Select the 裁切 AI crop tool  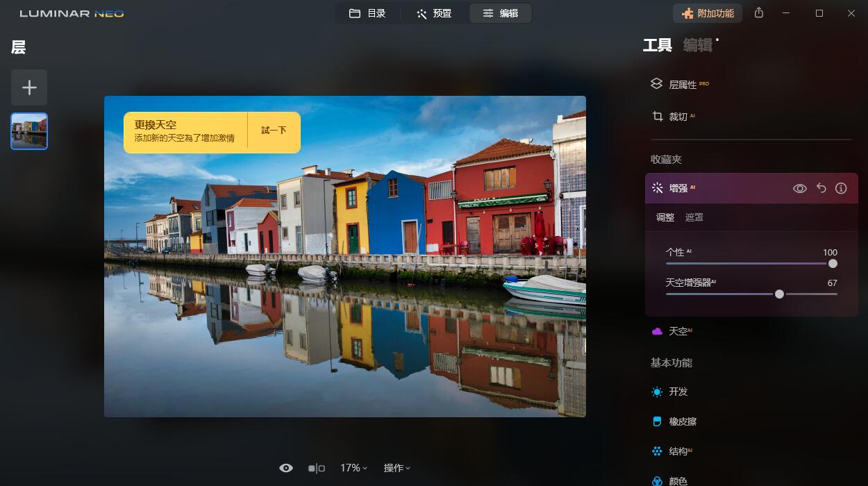pyautogui.click(x=676, y=117)
